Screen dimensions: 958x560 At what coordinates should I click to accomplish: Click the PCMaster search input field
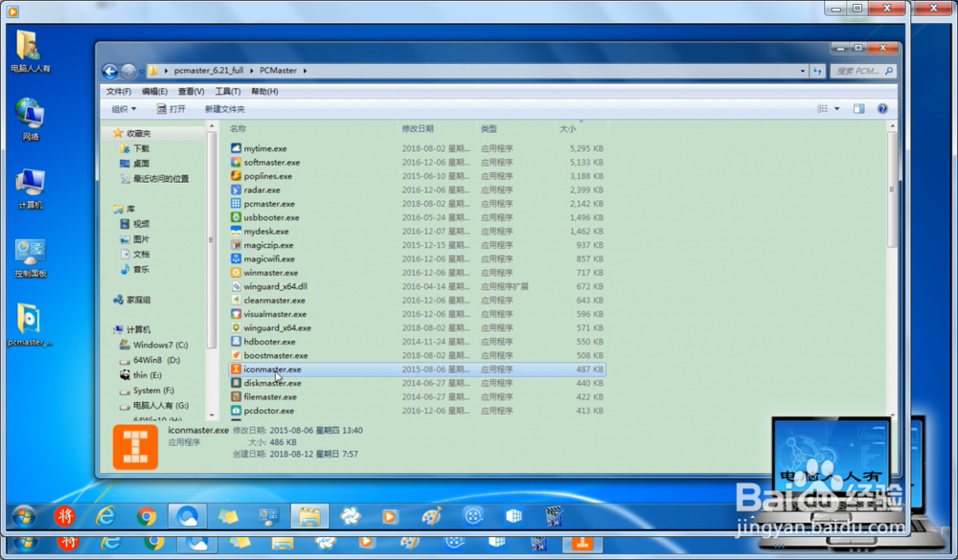tap(863, 71)
